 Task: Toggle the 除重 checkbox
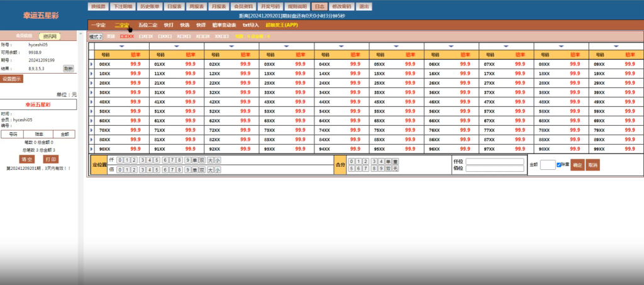click(x=559, y=165)
